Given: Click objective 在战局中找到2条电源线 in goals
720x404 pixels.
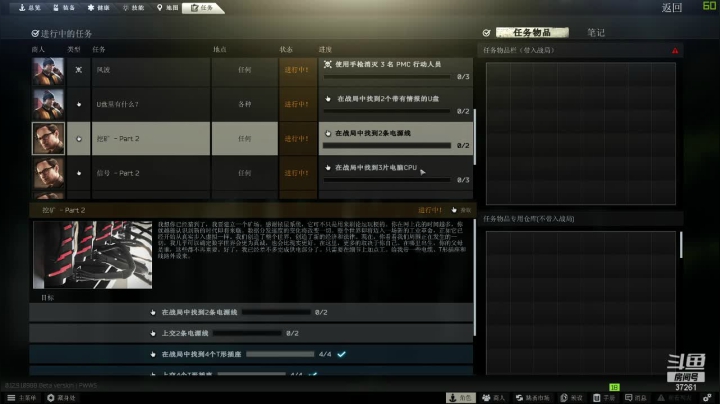Looking at the screenshot, I should click(x=251, y=312).
